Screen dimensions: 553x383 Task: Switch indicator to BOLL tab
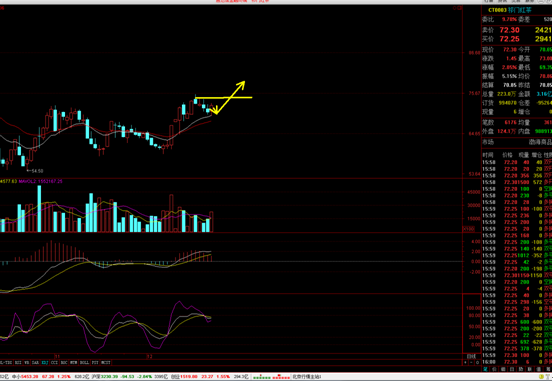coord(84,362)
